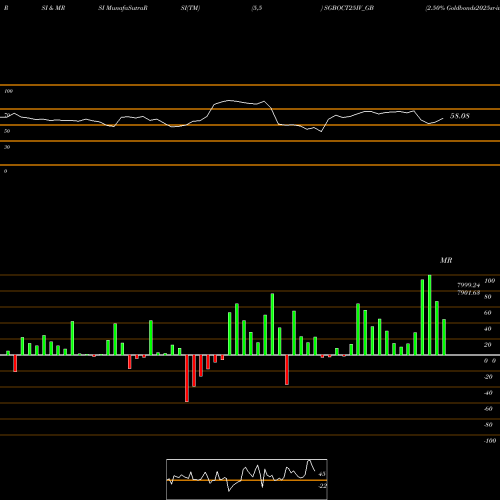Click the 100 tick on the right MRSI axis
Image resolution: width=500 pixels, height=500 pixels.
(x=489, y=281)
